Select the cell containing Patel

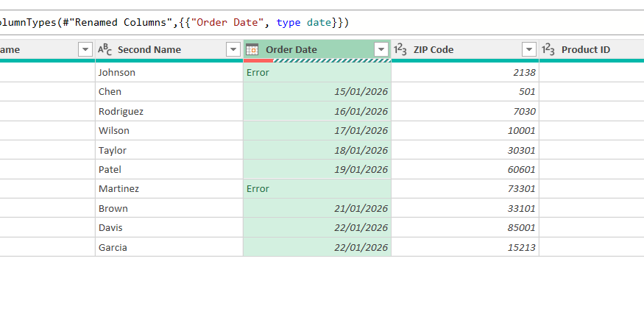pos(169,169)
